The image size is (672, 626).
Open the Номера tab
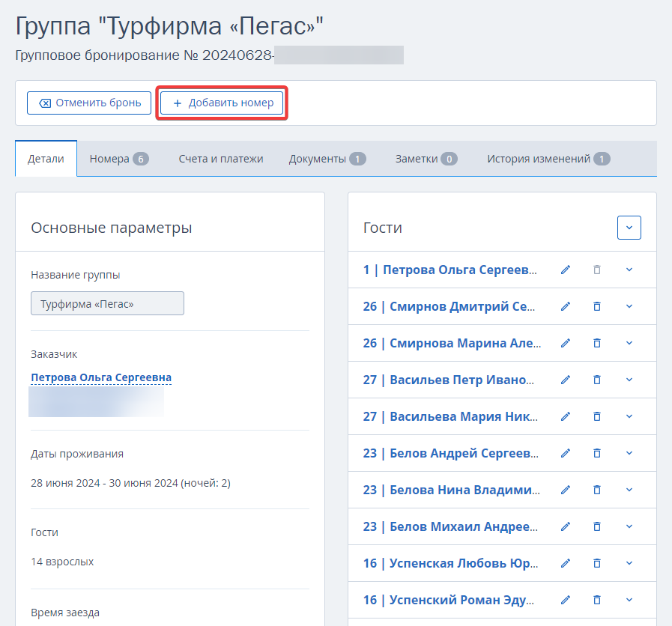click(x=118, y=159)
